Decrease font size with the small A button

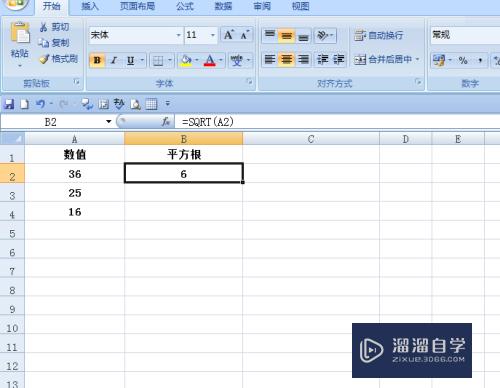[x=245, y=35]
